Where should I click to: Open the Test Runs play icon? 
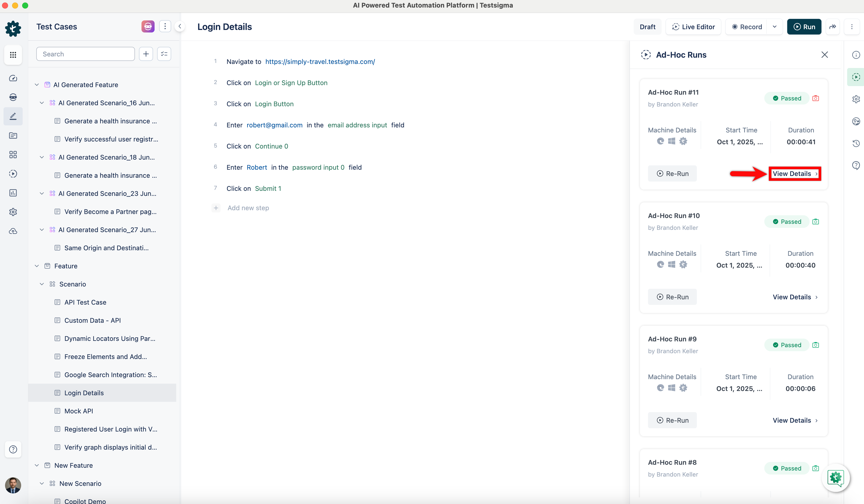coord(13,173)
